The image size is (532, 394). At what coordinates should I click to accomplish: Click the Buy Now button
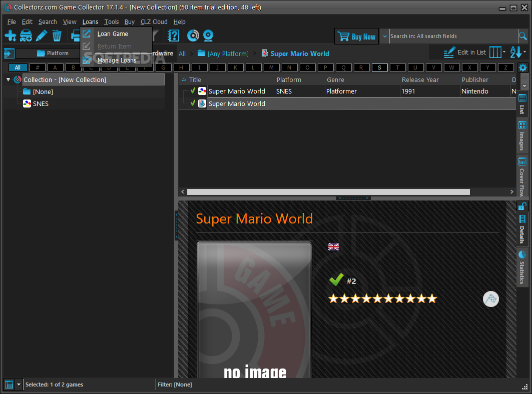357,36
